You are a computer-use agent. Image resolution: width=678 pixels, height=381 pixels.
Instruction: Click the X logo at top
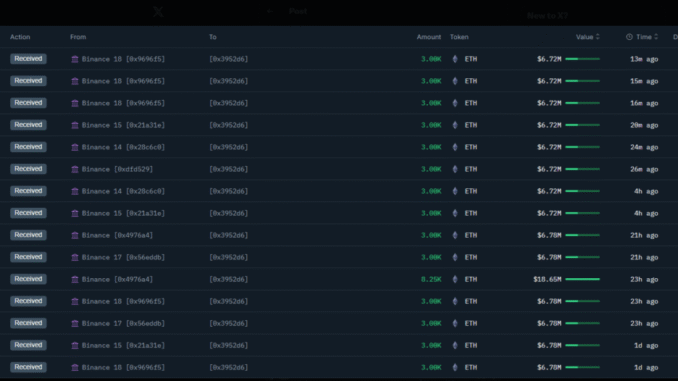tap(158, 12)
